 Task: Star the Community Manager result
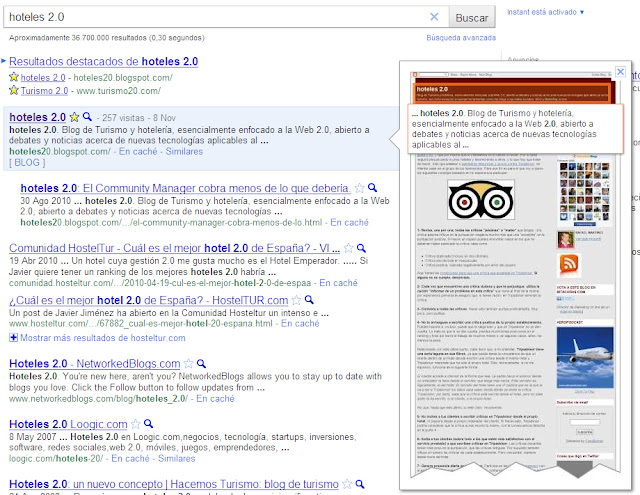coord(359,188)
